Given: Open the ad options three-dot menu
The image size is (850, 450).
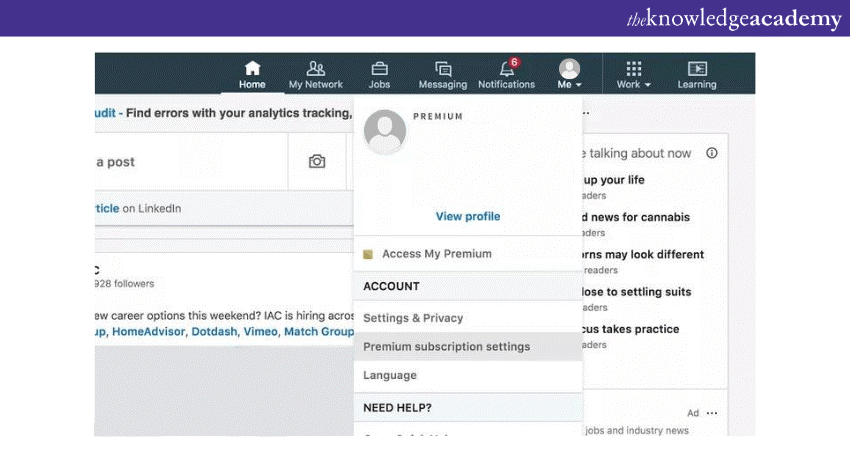Looking at the screenshot, I should 712,413.
